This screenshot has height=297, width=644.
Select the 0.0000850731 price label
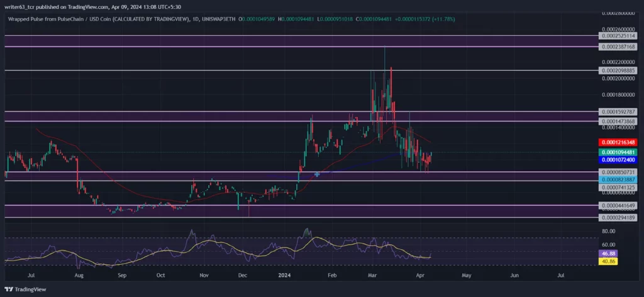[618, 172]
